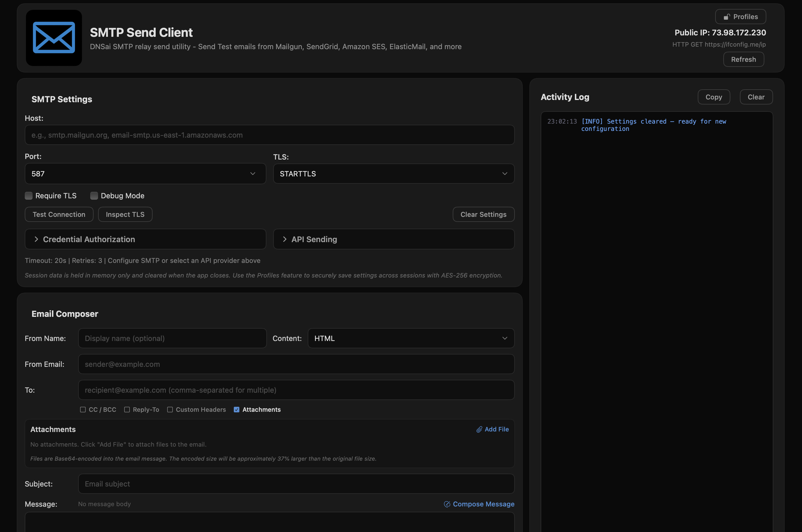Refresh the public IP address

click(x=743, y=59)
